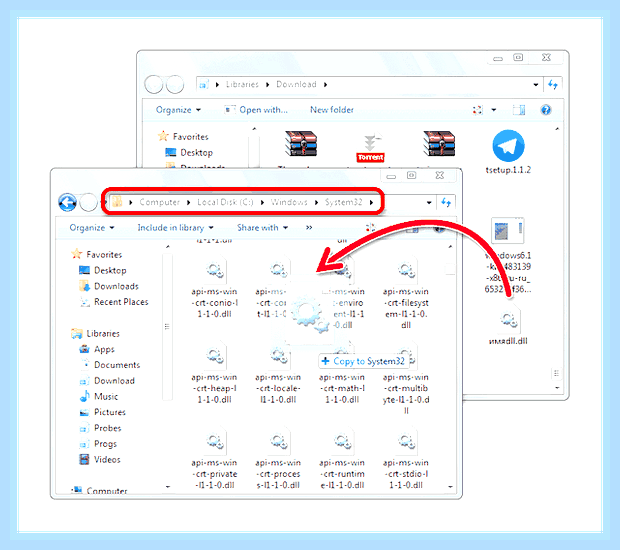Select the second WinRAR archive beside Telegram
This screenshot has width=620, height=550.
click(x=439, y=144)
